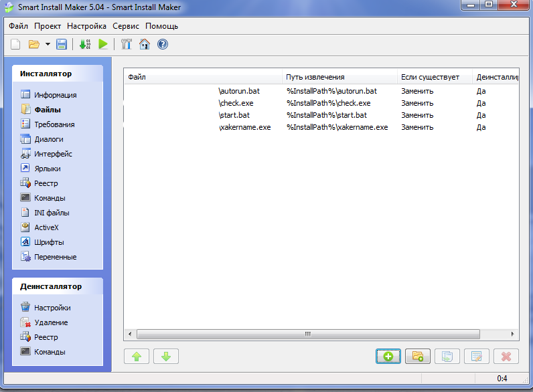The image size is (533, 392).
Task: Click Заменить in the xakername.exe row
Action: (x=417, y=127)
